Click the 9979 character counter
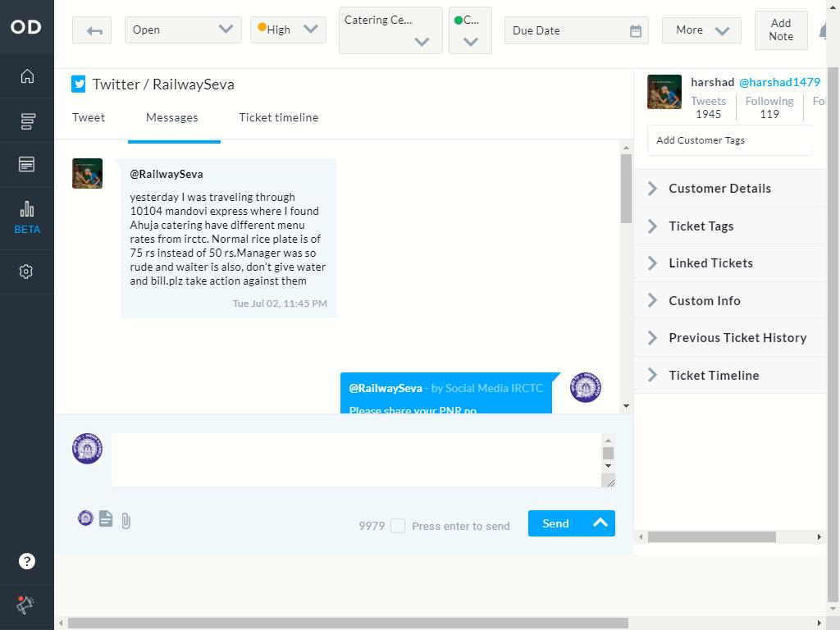This screenshot has height=630, width=840. pyautogui.click(x=372, y=526)
